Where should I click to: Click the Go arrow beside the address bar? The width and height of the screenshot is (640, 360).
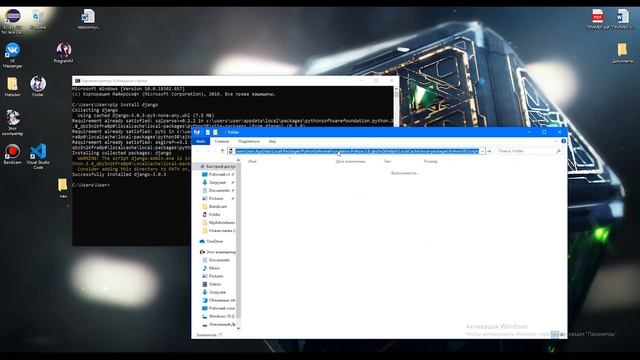pyautogui.click(x=489, y=151)
